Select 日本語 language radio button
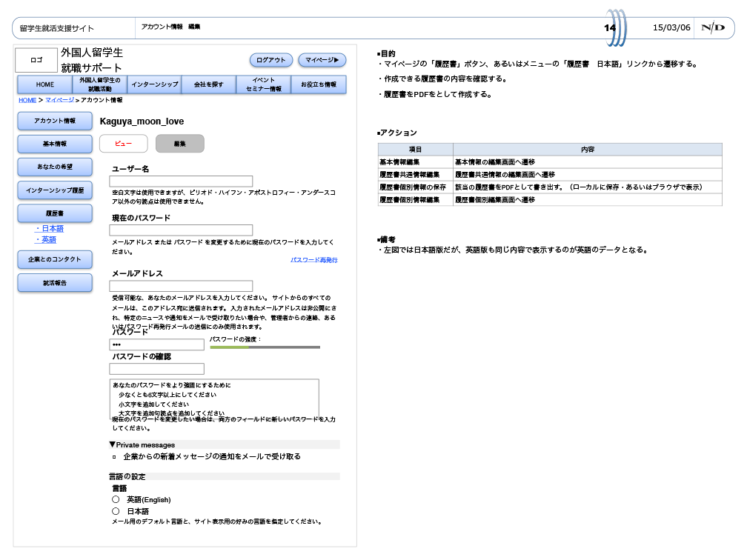Image resolution: width=747 pixels, height=560 pixels. (116, 511)
